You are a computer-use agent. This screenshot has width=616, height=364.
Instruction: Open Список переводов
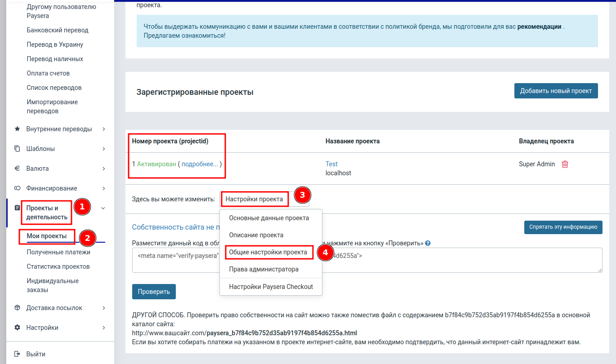coord(54,88)
